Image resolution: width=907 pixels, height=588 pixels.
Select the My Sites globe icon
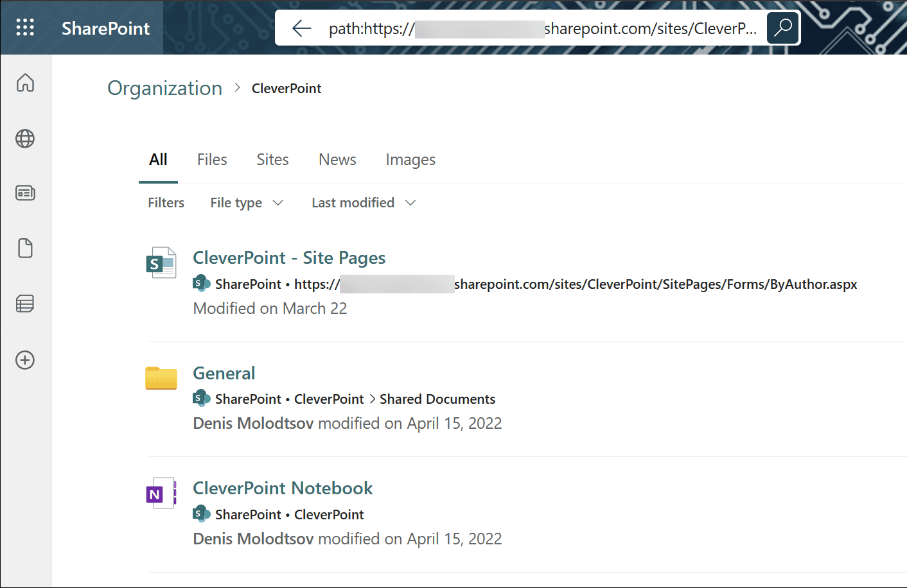click(25, 139)
